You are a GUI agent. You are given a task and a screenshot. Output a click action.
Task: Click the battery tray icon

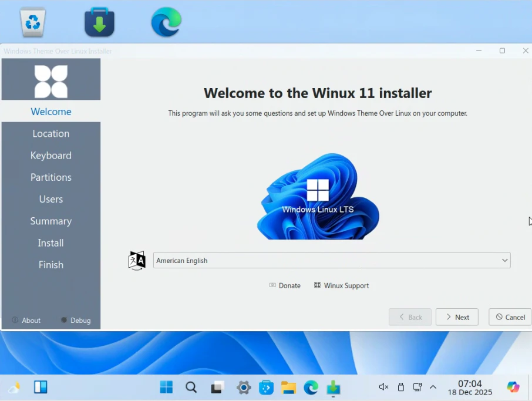point(400,387)
